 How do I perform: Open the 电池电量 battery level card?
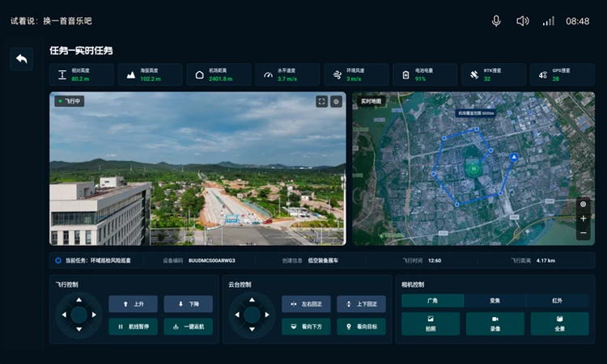pos(425,74)
